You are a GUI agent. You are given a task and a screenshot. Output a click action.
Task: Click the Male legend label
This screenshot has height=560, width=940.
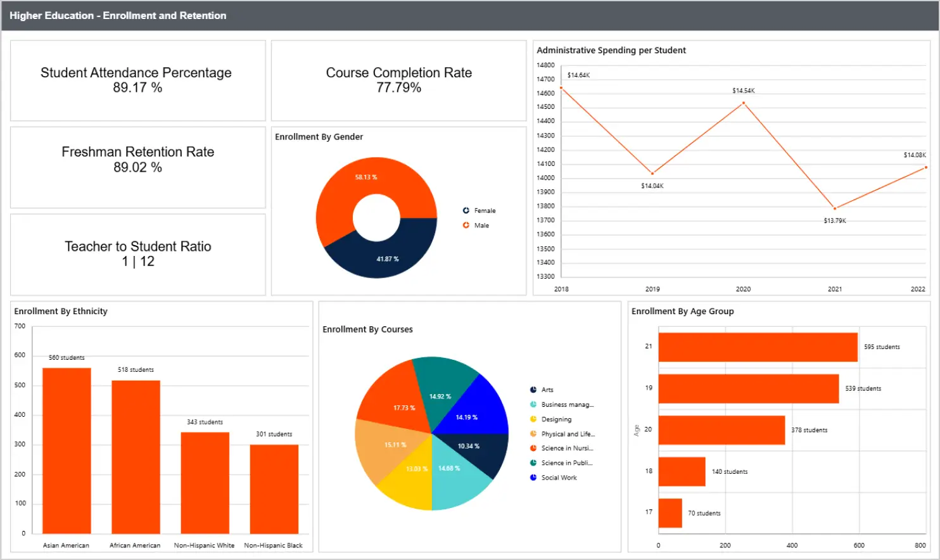481,225
